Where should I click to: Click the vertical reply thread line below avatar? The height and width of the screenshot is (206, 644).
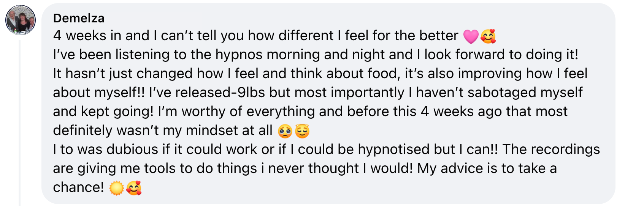pyautogui.click(x=19, y=122)
